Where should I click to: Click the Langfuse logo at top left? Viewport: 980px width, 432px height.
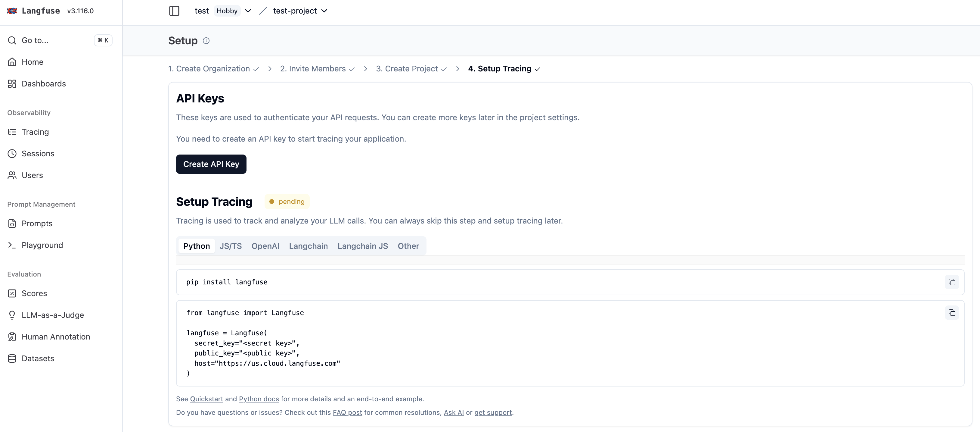11,11
